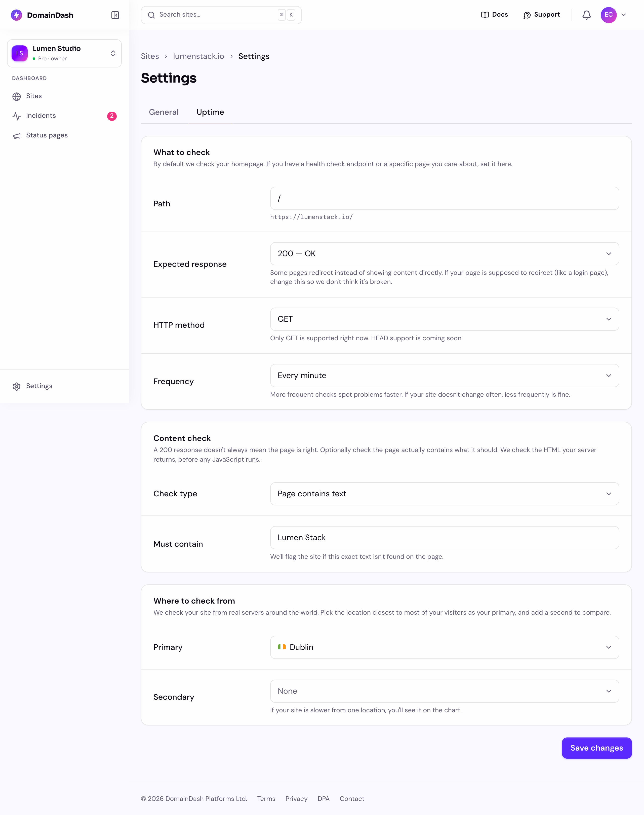
Task: Click the LS workspace avatar
Action: [20, 53]
